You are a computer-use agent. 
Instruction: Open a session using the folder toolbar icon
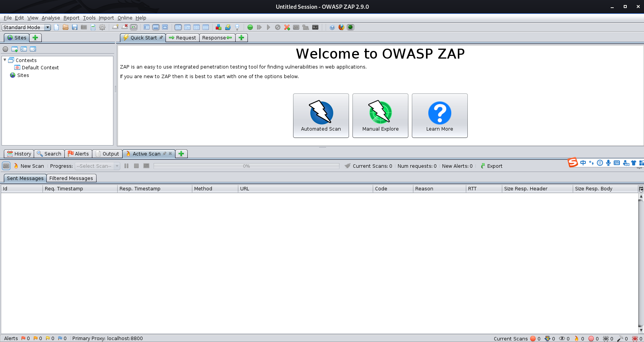(66, 27)
